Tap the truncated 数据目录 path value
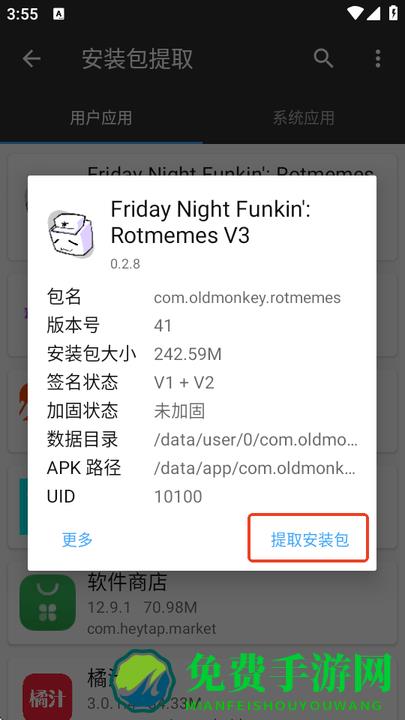405x720 pixels. tap(256, 440)
